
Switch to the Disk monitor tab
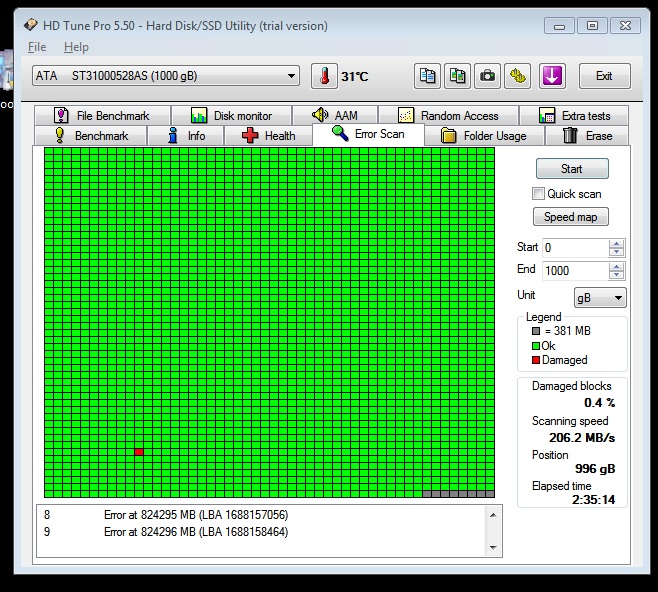pyautogui.click(x=232, y=115)
